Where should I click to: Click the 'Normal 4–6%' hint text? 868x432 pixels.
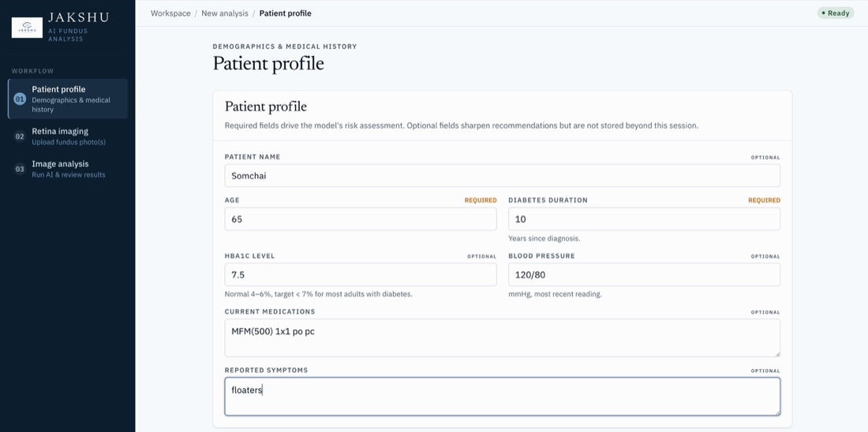click(318, 294)
